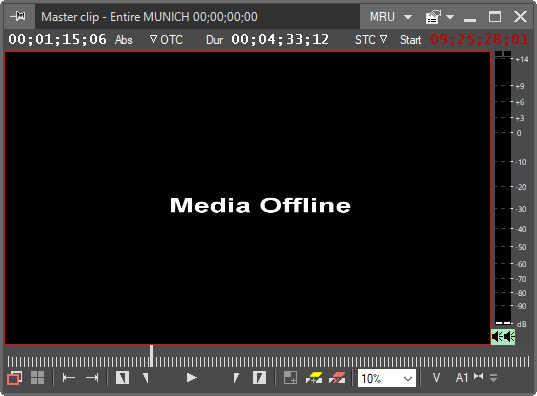Viewport: 537px width, 396px height.
Task: Switch to the four-pane grid view icon
Action: (x=37, y=378)
